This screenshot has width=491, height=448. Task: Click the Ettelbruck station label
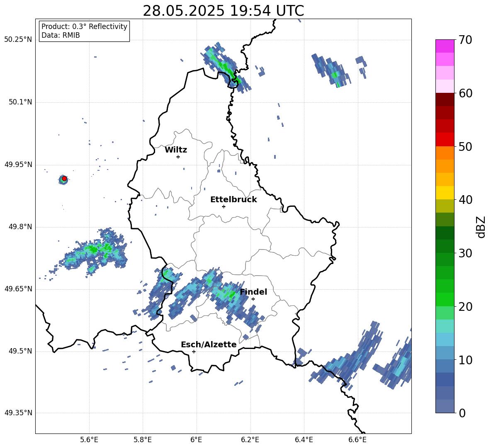click(x=233, y=200)
